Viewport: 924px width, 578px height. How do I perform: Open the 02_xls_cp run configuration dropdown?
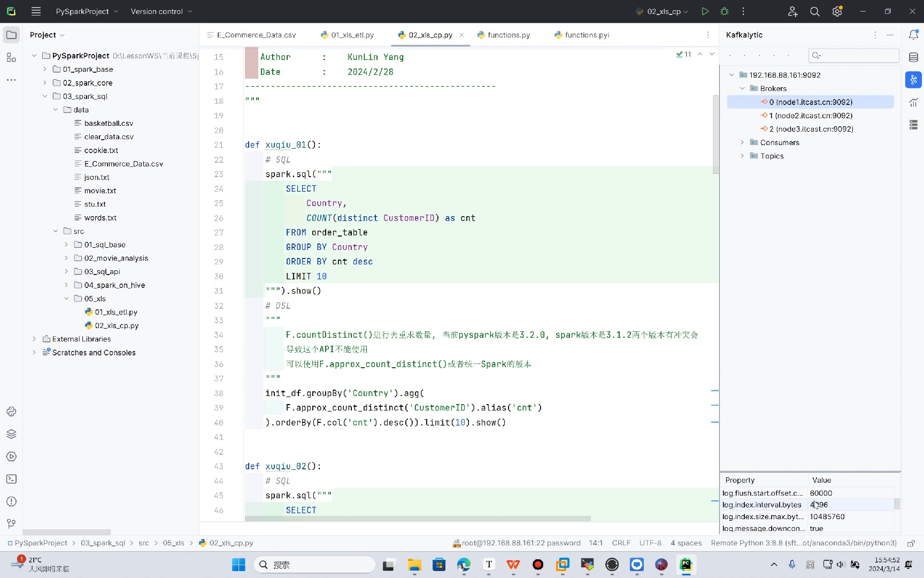click(x=663, y=11)
